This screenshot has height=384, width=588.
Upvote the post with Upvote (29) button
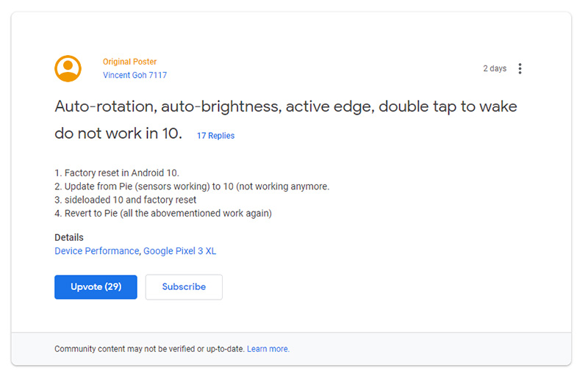[x=96, y=287]
